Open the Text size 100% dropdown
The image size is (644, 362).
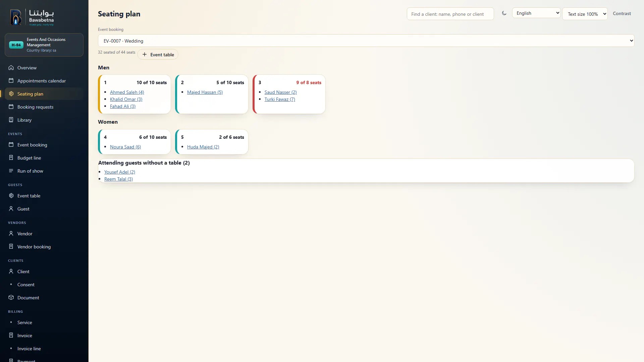pos(585,14)
